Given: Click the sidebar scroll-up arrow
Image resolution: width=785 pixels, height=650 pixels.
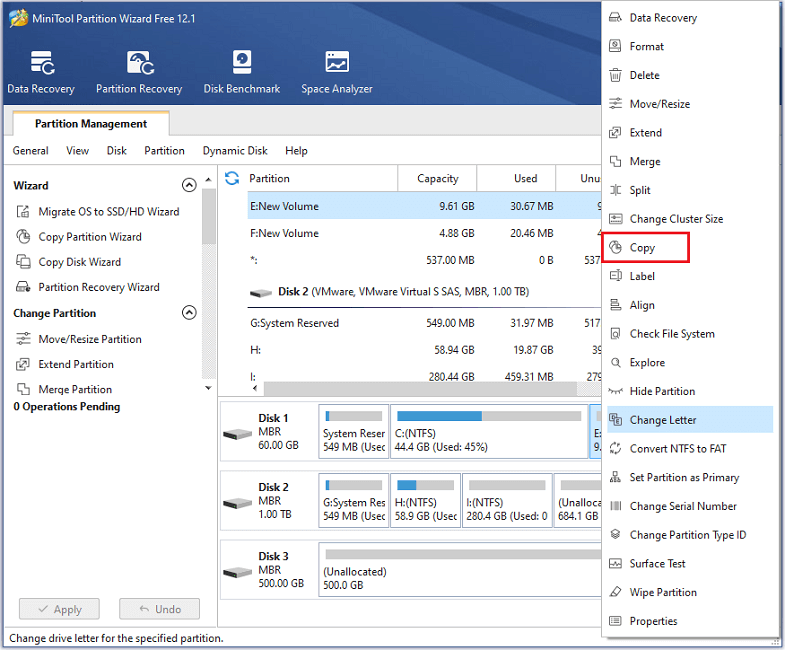Looking at the screenshot, I should (x=209, y=179).
